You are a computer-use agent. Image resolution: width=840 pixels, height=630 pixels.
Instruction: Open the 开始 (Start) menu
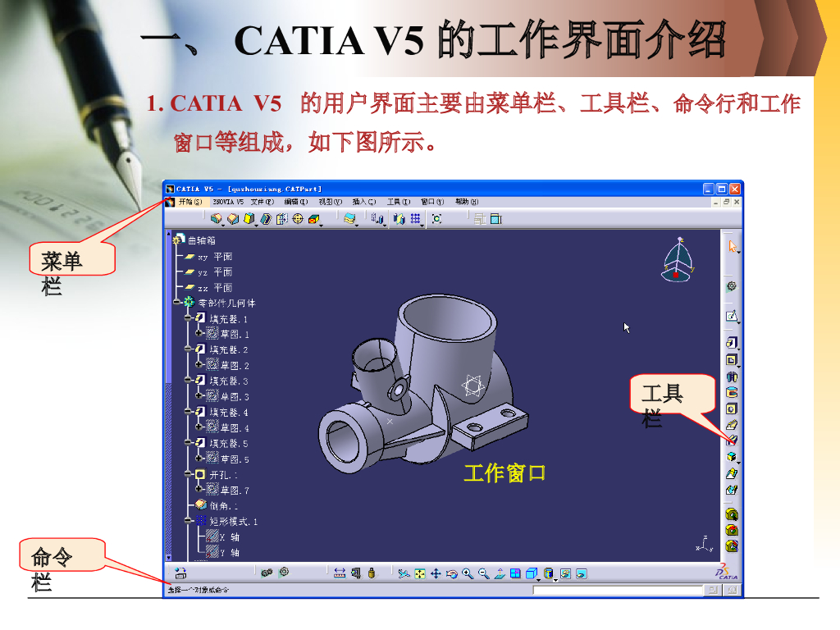(x=189, y=202)
